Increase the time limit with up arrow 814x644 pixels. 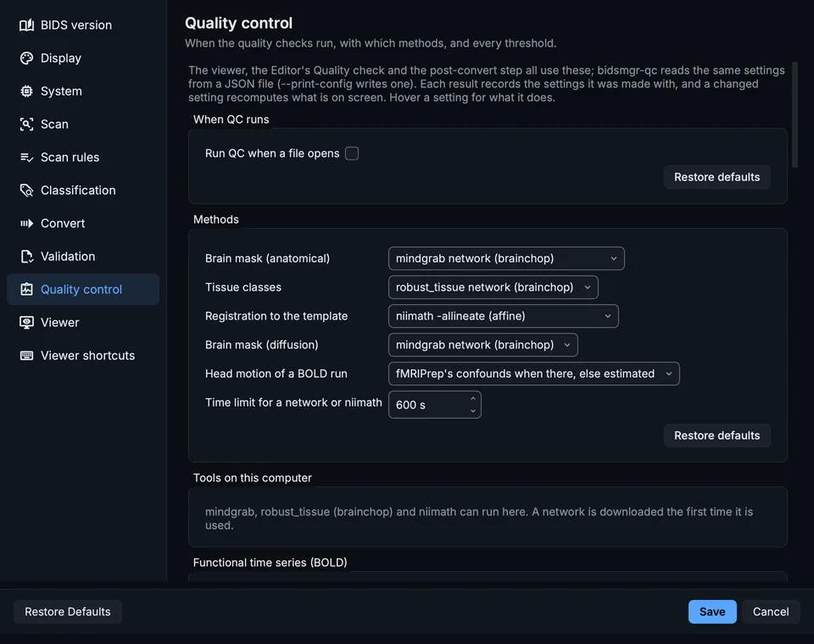point(473,398)
